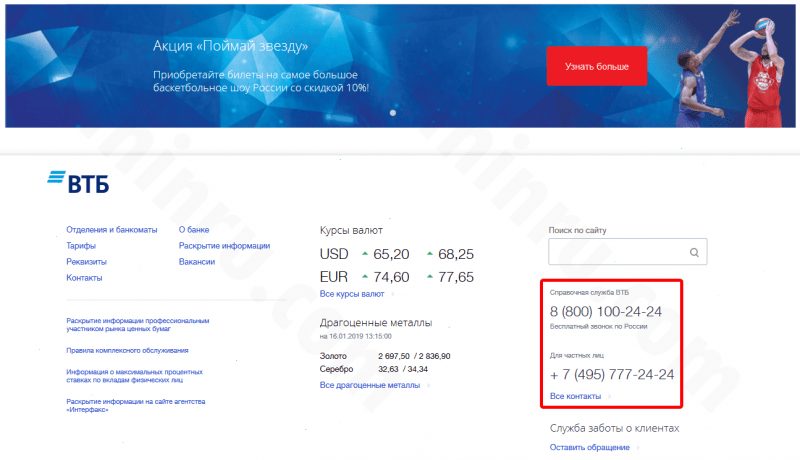Click the metals date 'на 16.01.2019 13:15:00'
Image resolution: width=800 pixels, height=460 pixels.
[x=356, y=337]
